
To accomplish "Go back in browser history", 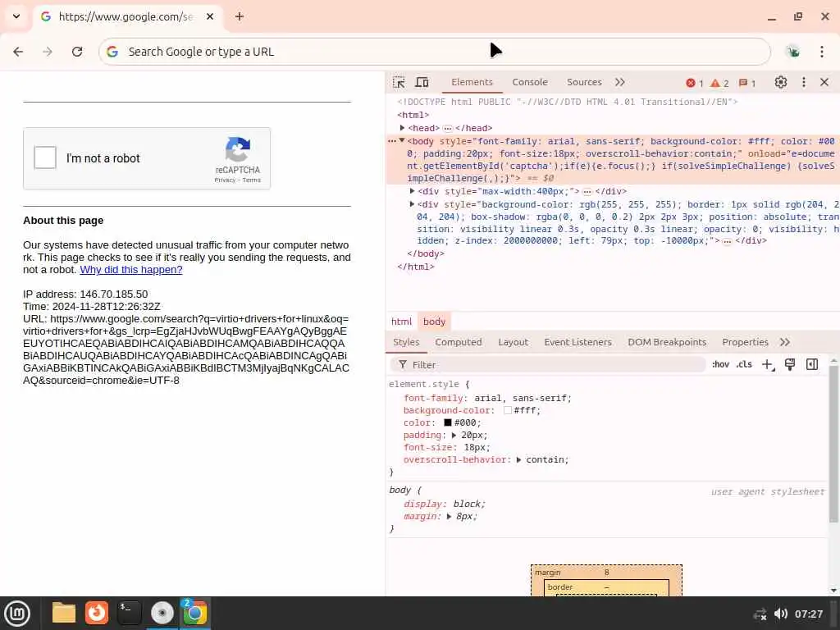I will [x=18, y=52].
